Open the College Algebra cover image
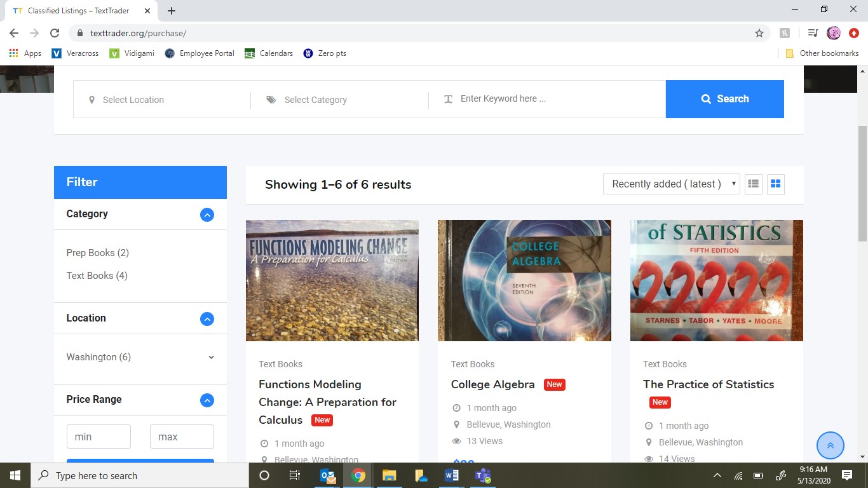This screenshot has width=868, height=488. pyautogui.click(x=524, y=280)
